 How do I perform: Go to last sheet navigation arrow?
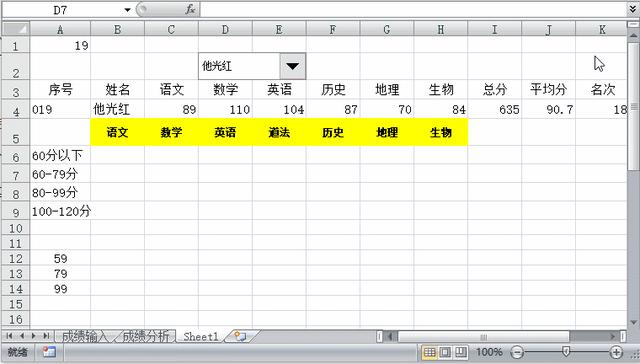click(x=46, y=336)
